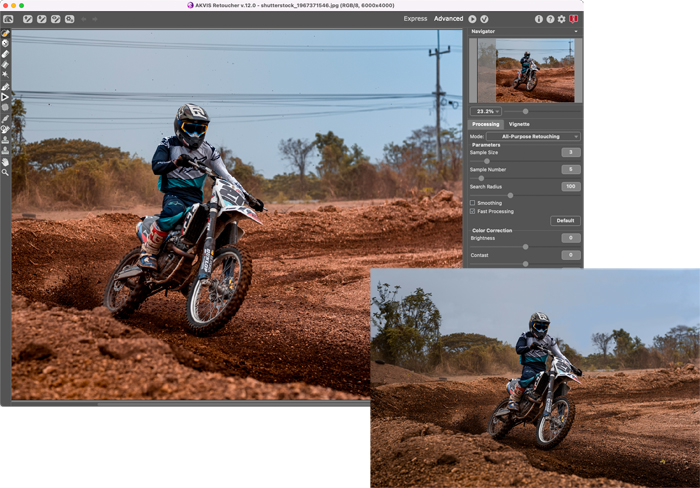The height and width of the screenshot is (488, 700).
Task: Click the Search Radius slider
Action: (x=510, y=195)
